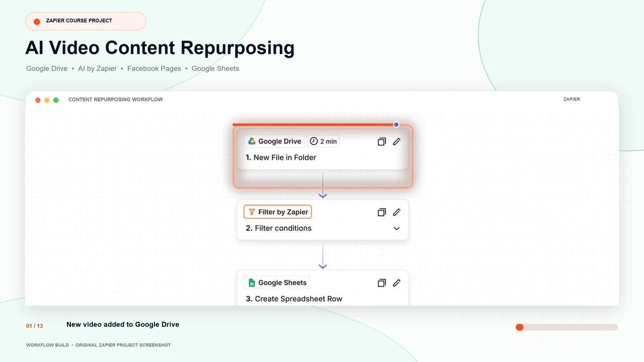Viewport: 644px width, 362px height.
Task: Expand the Filter conditions step chevron
Action: (396, 228)
